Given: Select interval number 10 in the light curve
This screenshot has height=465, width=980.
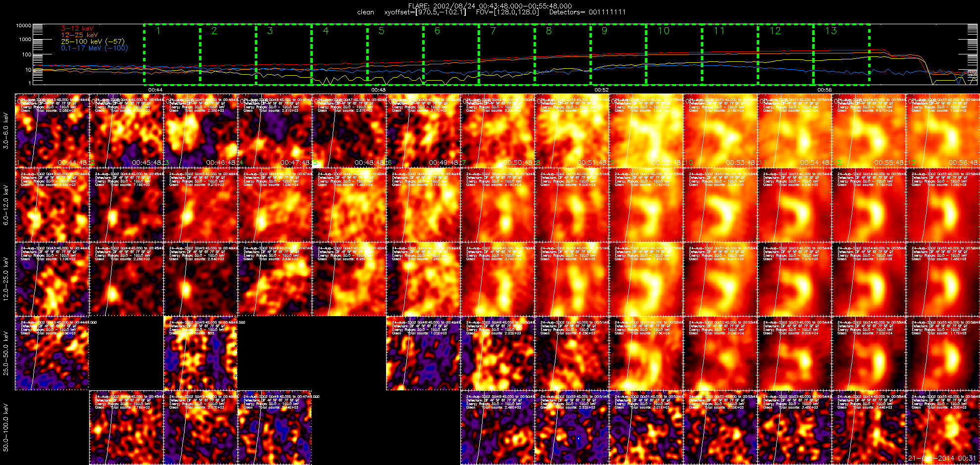Looking at the screenshot, I should (663, 31).
